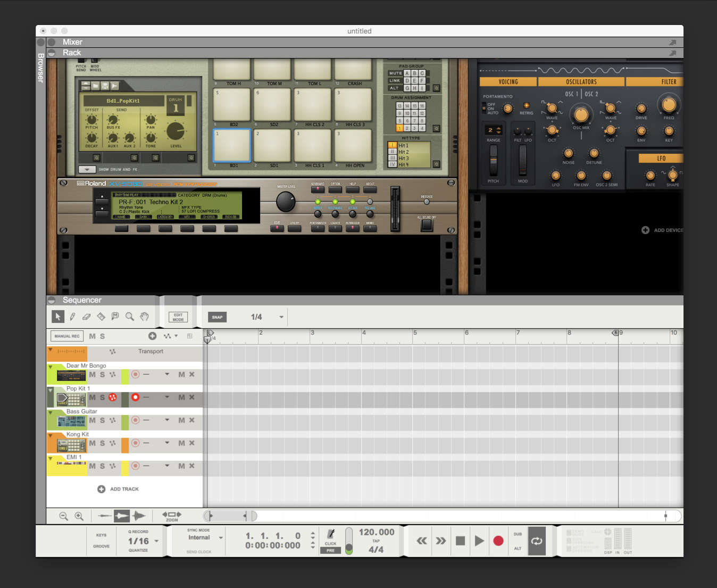This screenshot has height=588, width=717.
Task: Click the grid lanes icon in track header
Action: pos(189,336)
